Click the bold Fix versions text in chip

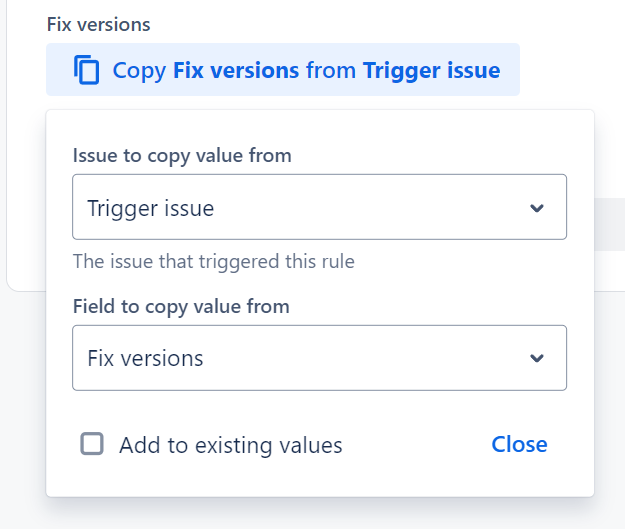pos(236,71)
